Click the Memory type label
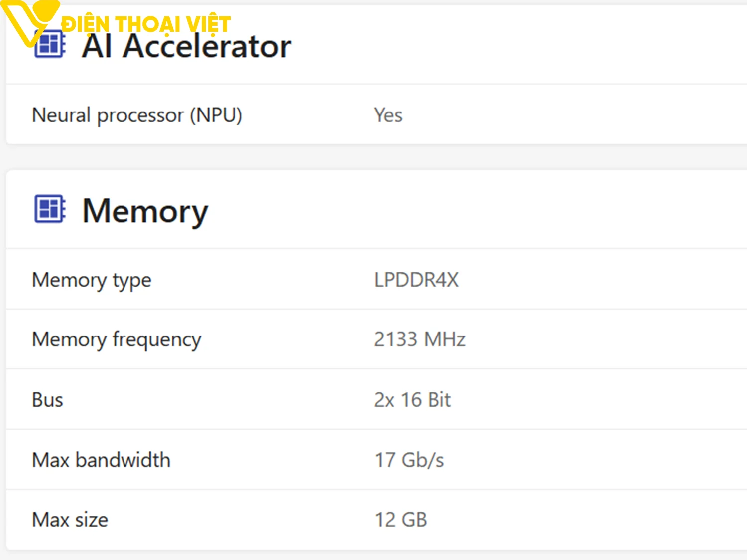This screenshot has width=747, height=560. [92, 280]
